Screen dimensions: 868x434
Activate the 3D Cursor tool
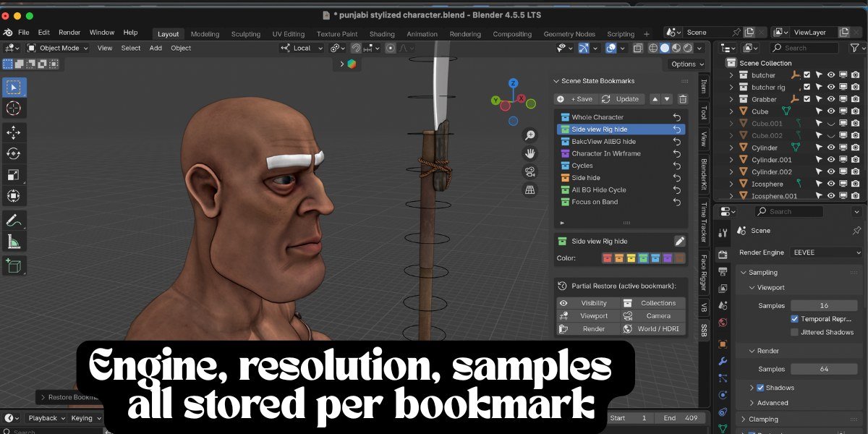(14, 109)
